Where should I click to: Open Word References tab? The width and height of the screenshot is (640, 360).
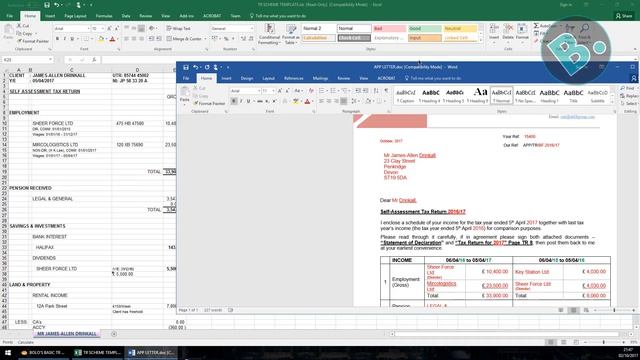tap(293, 78)
